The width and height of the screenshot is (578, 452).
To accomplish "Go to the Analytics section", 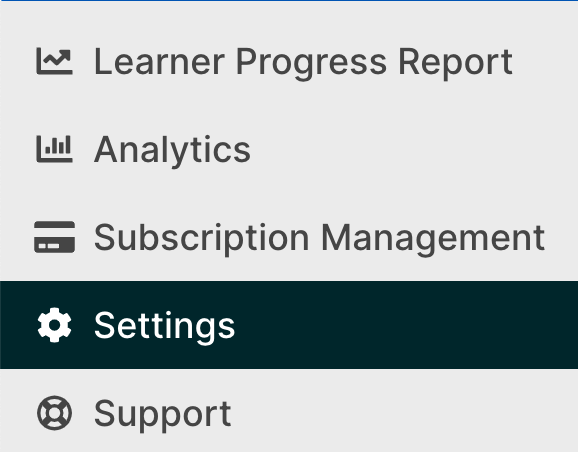I will point(289,149).
